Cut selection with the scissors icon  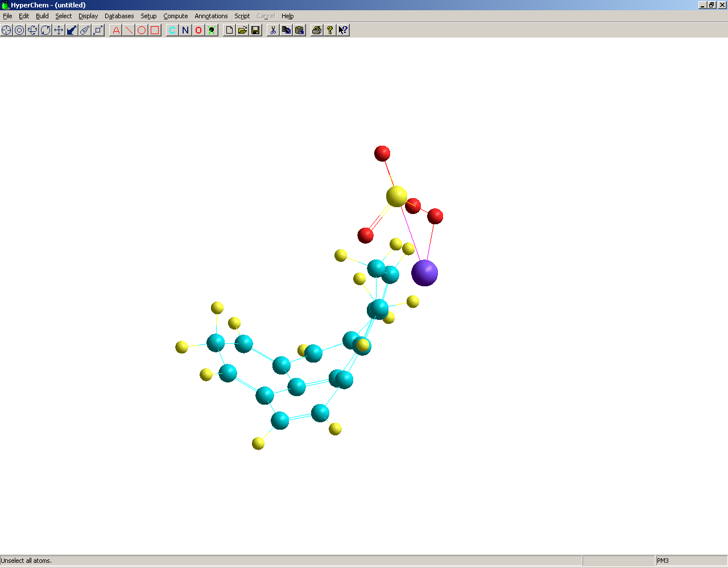pos(273,30)
